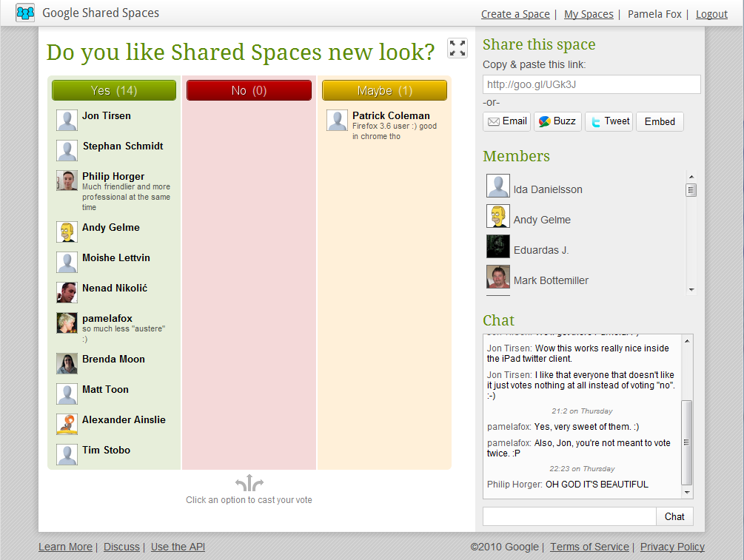
Task: Open fullscreen view with the expand arrows icon
Action: 457,47
